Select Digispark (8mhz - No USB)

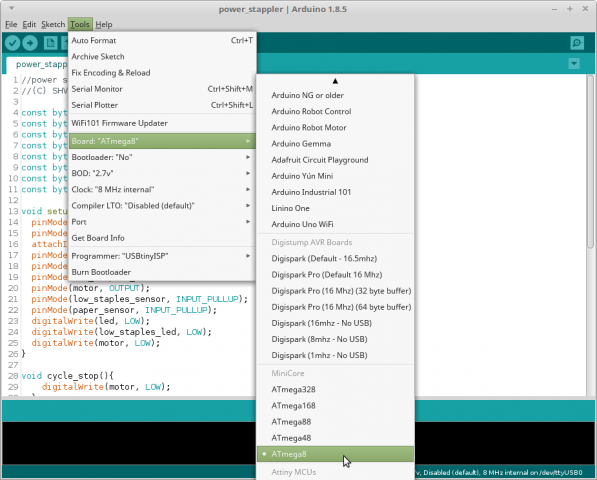[335, 339]
